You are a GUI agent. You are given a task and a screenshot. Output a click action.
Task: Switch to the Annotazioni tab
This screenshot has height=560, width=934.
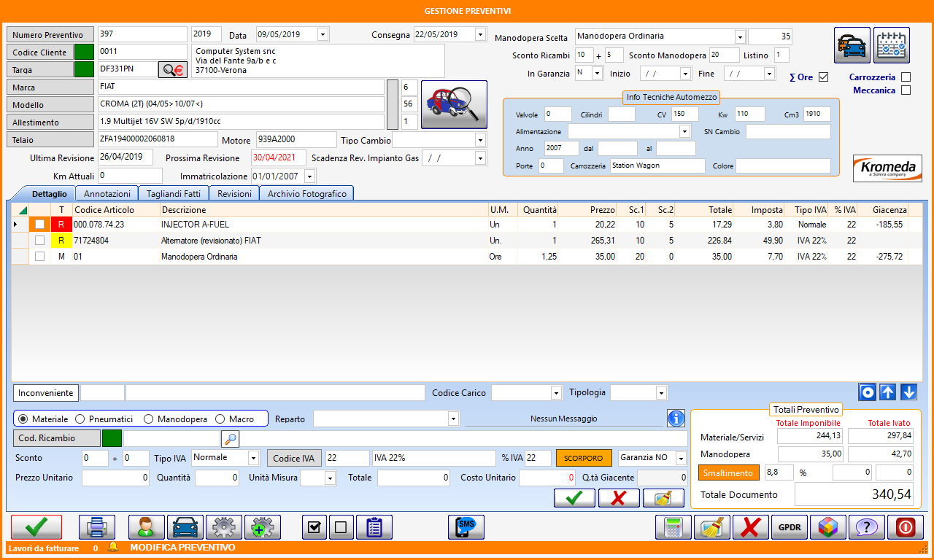point(107,194)
